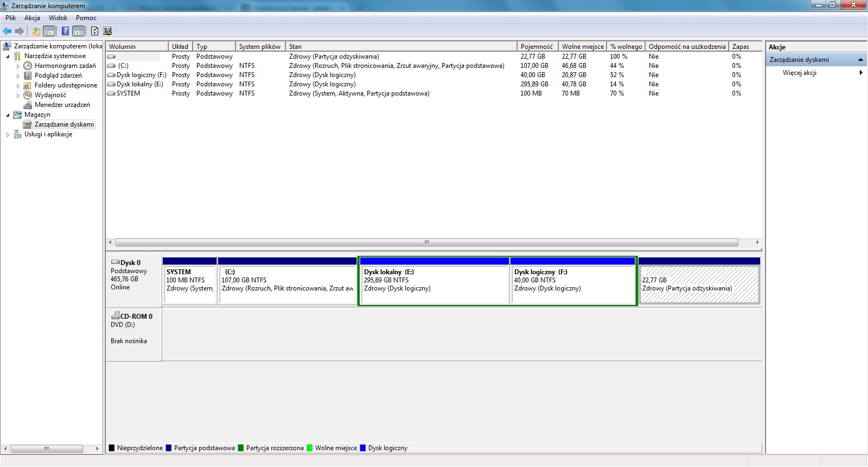Select the (C:) 107,00 GB partition block
The width and height of the screenshot is (868, 467).
[288, 281]
